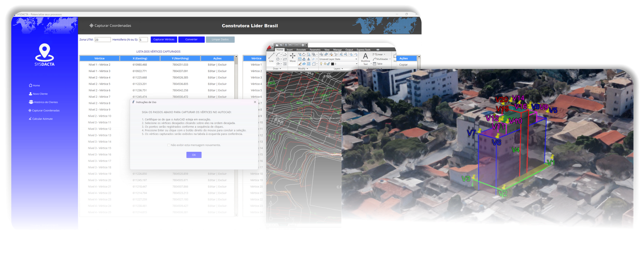Click the captured vertices list scrollbar up arrow
The image size is (644, 262).
236,57
